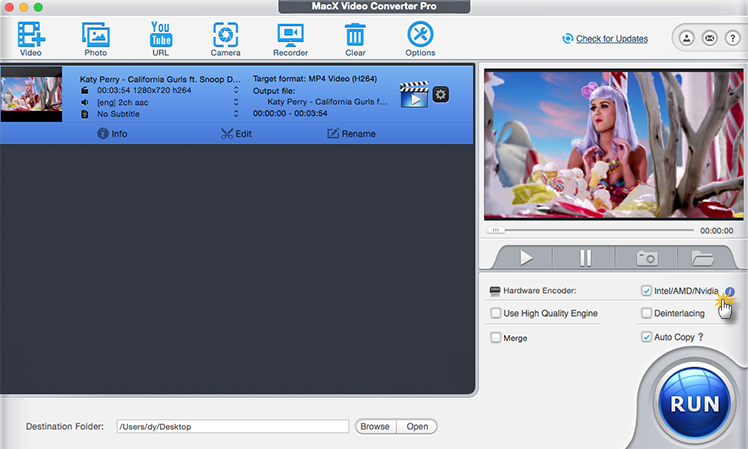Screen dimensions: 748x449
Task: Browse for destination folder
Action: [x=375, y=427]
